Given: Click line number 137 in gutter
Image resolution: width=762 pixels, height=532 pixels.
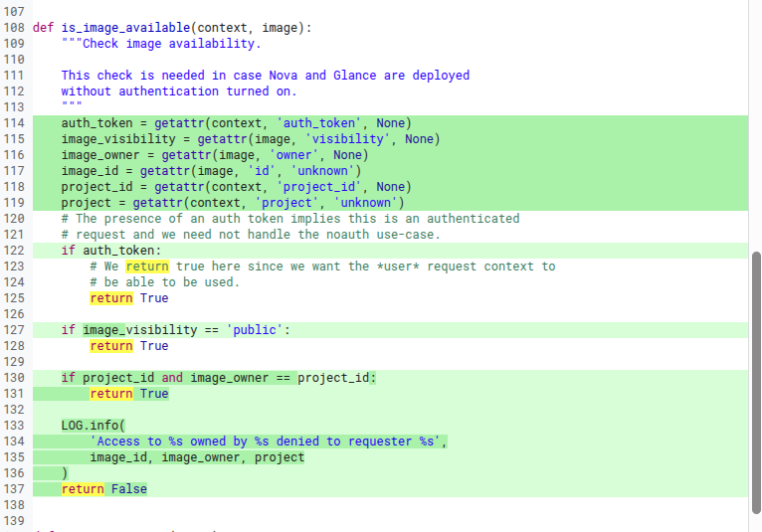Looking at the screenshot, I should [14, 489].
